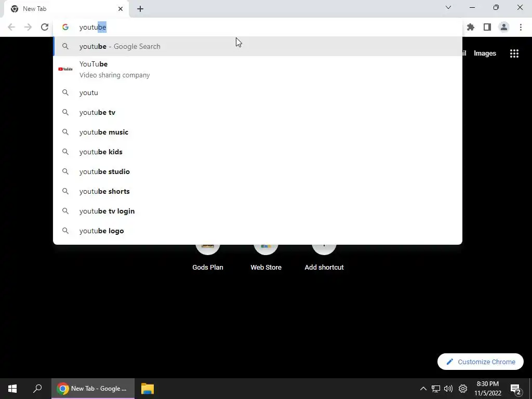This screenshot has height=399, width=532.
Task: Select the 'youtu' suggestion
Action: tap(258, 92)
